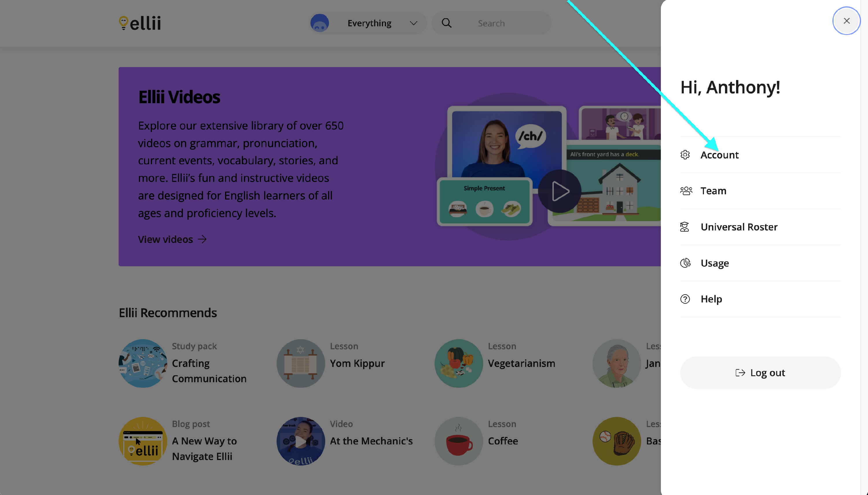
Task: Click the Ellii logo
Action: [140, 23]
